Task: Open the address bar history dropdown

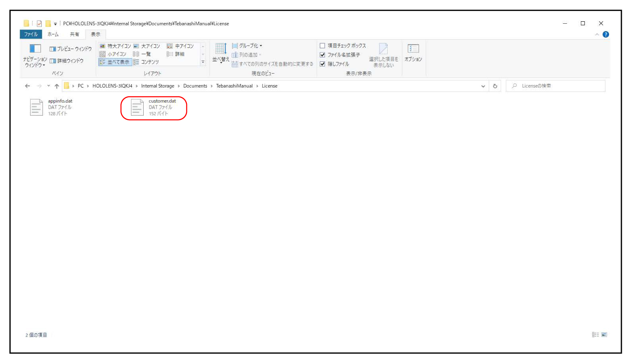Action: pos(483,86)
